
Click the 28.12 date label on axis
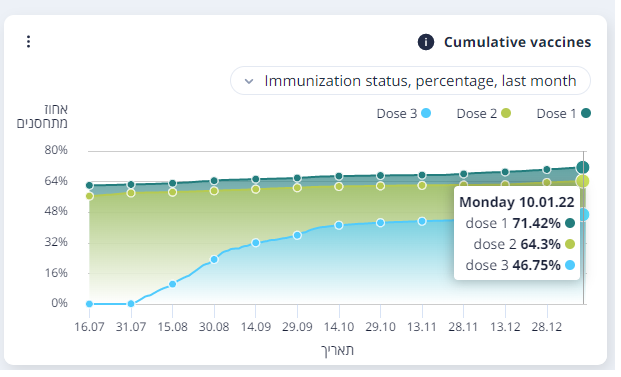pos(547,327)
